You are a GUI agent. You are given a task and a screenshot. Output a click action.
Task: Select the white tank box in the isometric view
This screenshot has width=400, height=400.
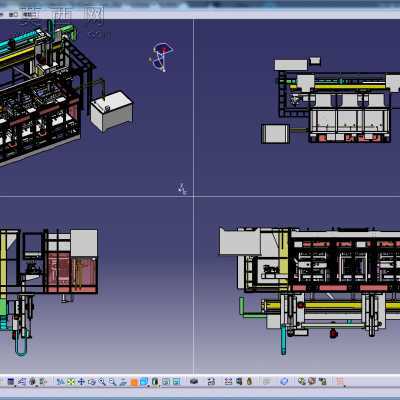(112, 111)
